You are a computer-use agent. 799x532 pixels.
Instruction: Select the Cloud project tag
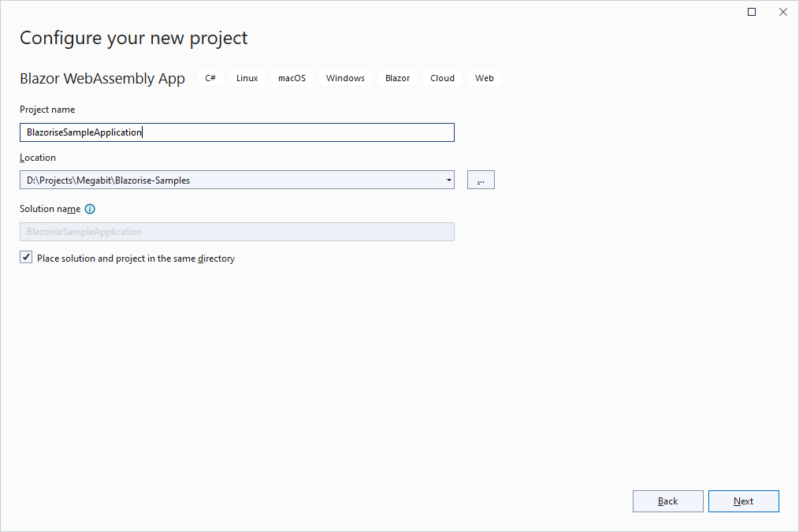442,77
